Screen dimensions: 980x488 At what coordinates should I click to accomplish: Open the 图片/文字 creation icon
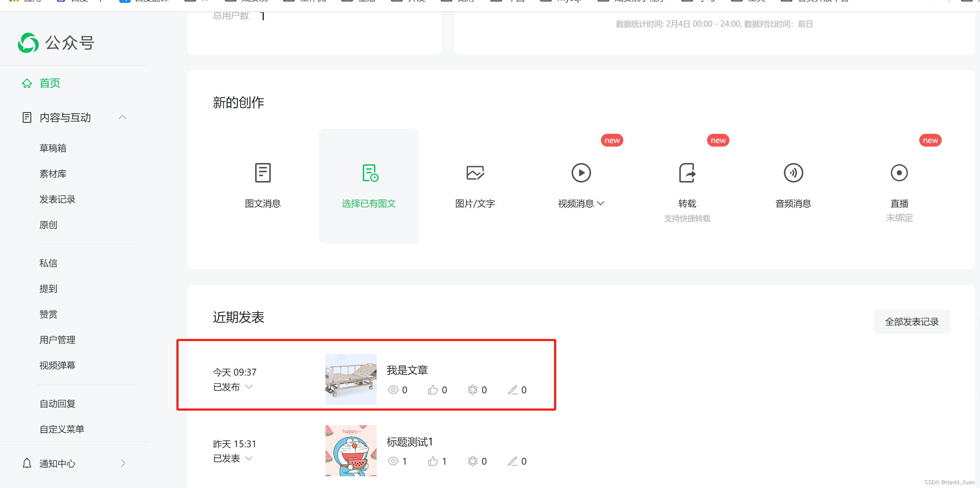475,173
